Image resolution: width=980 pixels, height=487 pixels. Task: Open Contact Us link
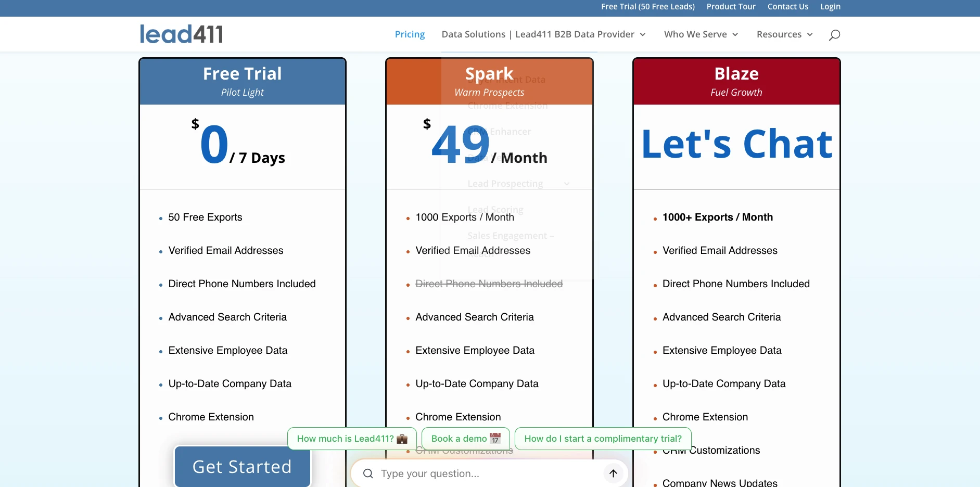point(788,7)
